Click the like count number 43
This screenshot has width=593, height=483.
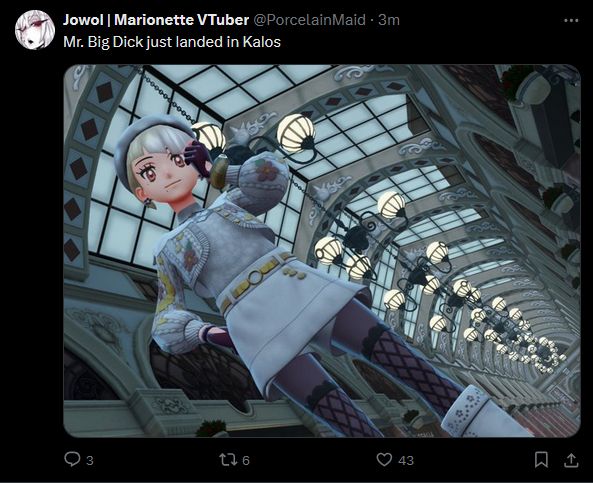tap(406, 460)
